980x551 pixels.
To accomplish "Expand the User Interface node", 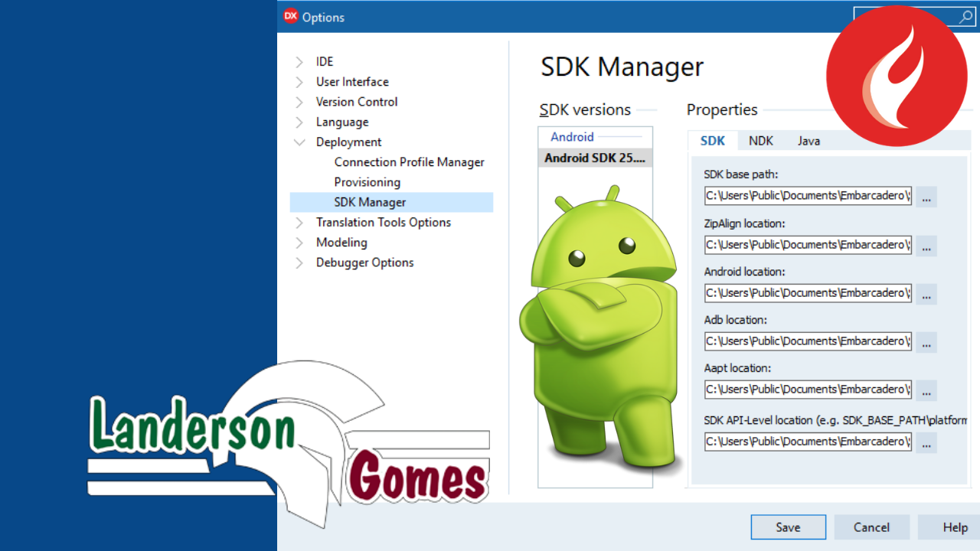I will [x=299, y=82].
